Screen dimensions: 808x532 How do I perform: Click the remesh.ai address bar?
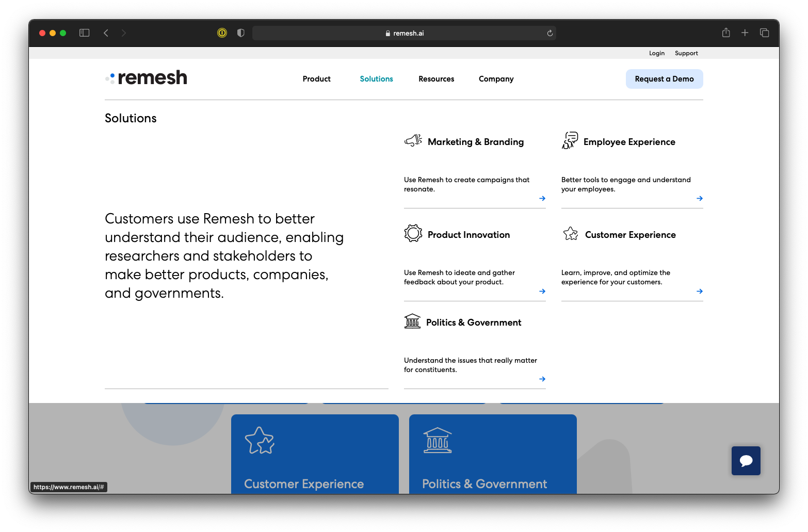404,33
